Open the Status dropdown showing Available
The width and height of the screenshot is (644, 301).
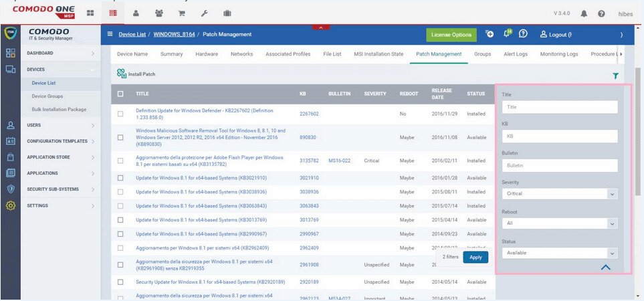559,253
